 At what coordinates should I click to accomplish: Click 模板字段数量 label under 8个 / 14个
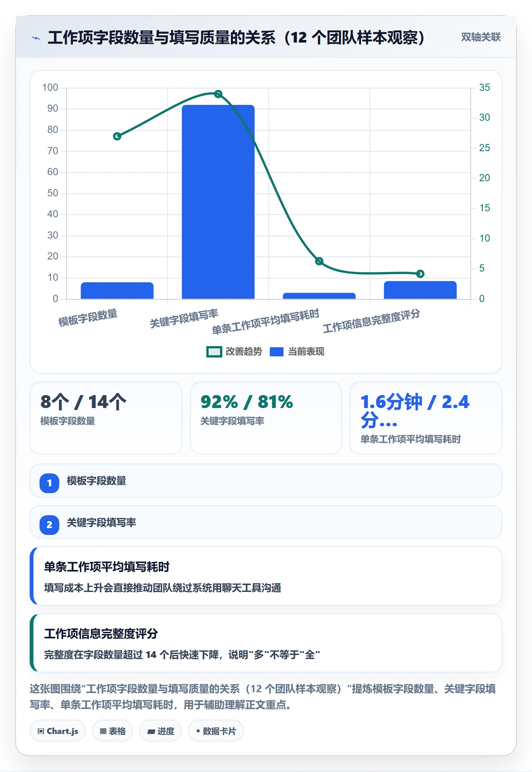[x=68, y=421]
